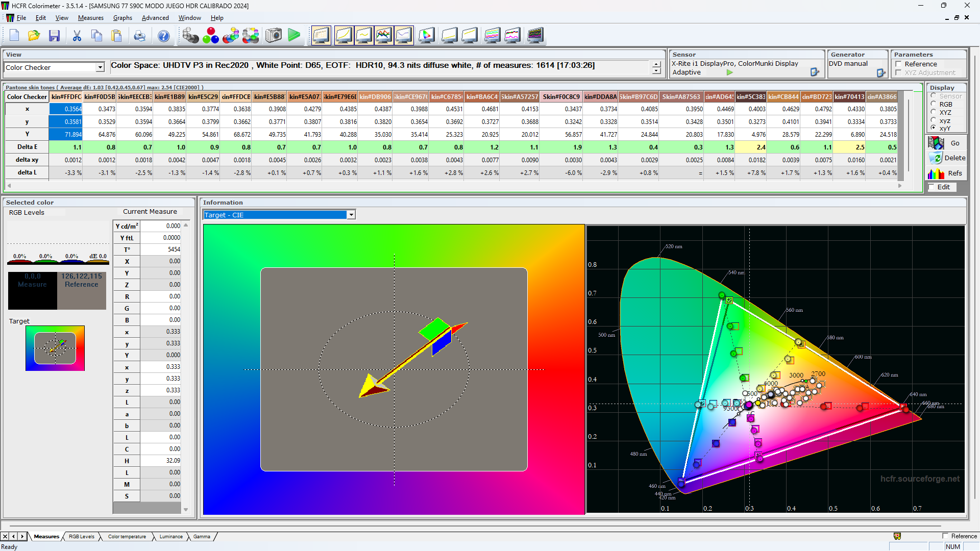980x551 pixels.
Task: Select the Luminance tab
Action: [171, 537]
